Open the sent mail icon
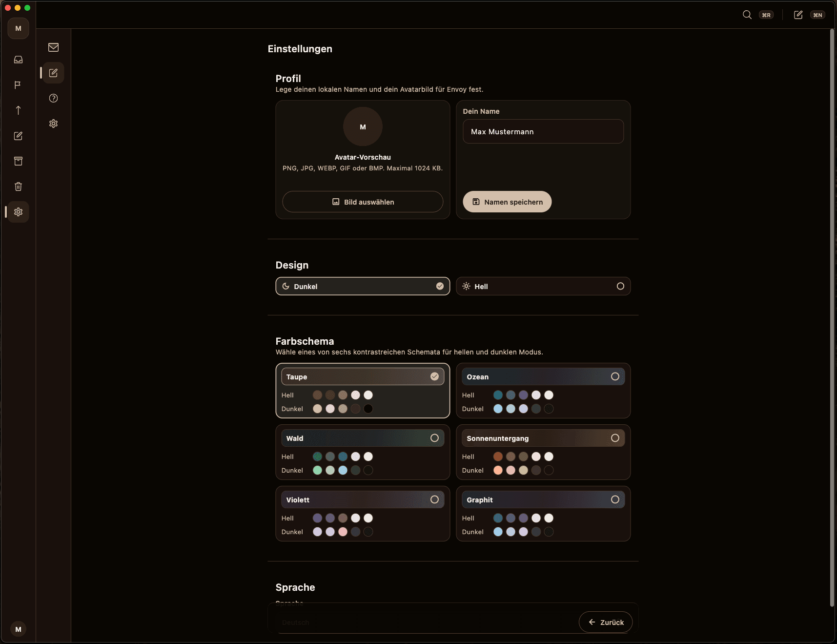 click(18, 110)
